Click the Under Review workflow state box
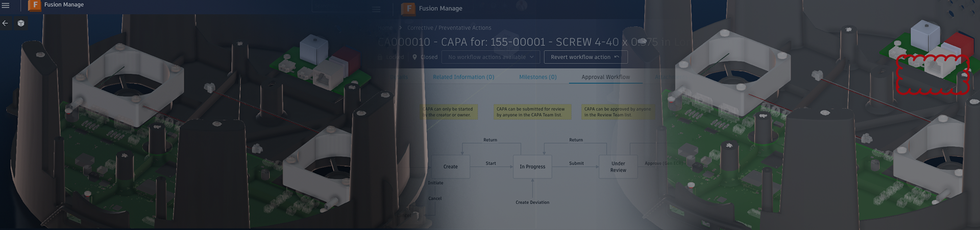The image size is (980, 230). (618, 167)
